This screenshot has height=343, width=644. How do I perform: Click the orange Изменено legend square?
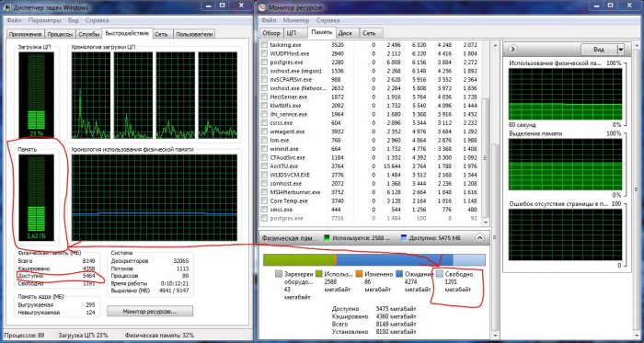[359, 274]
